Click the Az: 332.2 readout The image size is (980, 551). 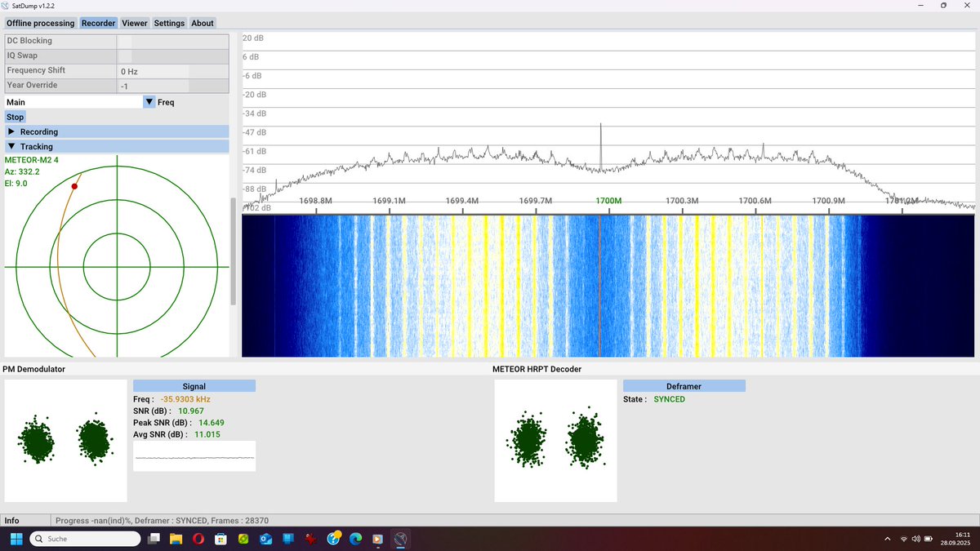point(22,171)
